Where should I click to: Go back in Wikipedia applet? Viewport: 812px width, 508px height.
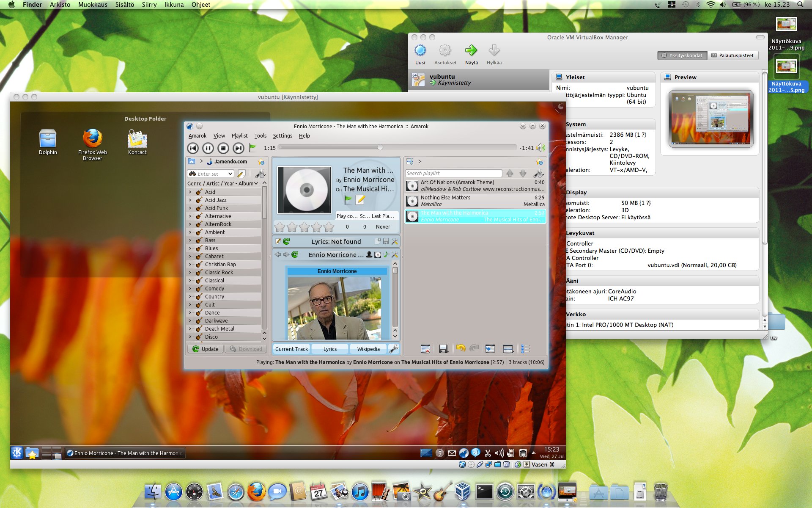[278, 254]
